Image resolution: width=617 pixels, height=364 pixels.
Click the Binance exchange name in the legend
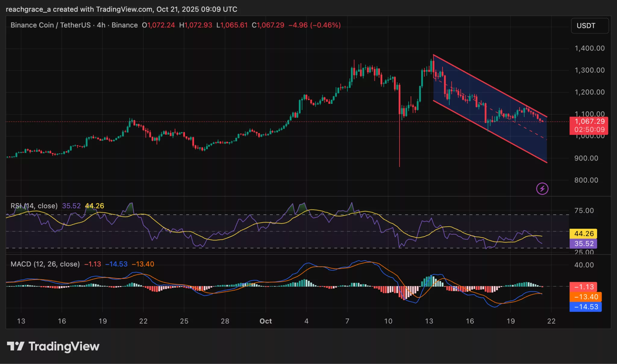pos(125,25)
